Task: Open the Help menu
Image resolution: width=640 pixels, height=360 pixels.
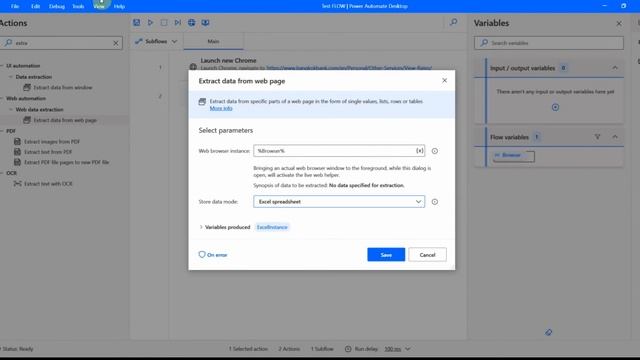Action: 119,6
